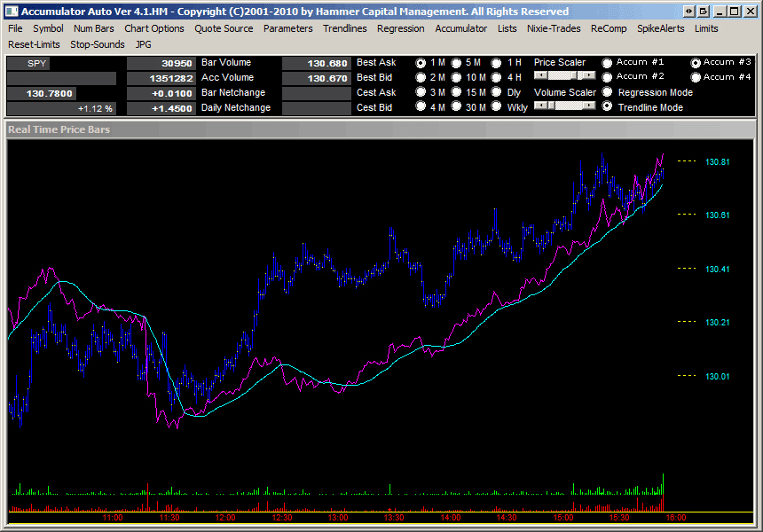This screenshot has height=532, width=763.
Task: Select Accum #4 radio button
Action: click(696, 77)
